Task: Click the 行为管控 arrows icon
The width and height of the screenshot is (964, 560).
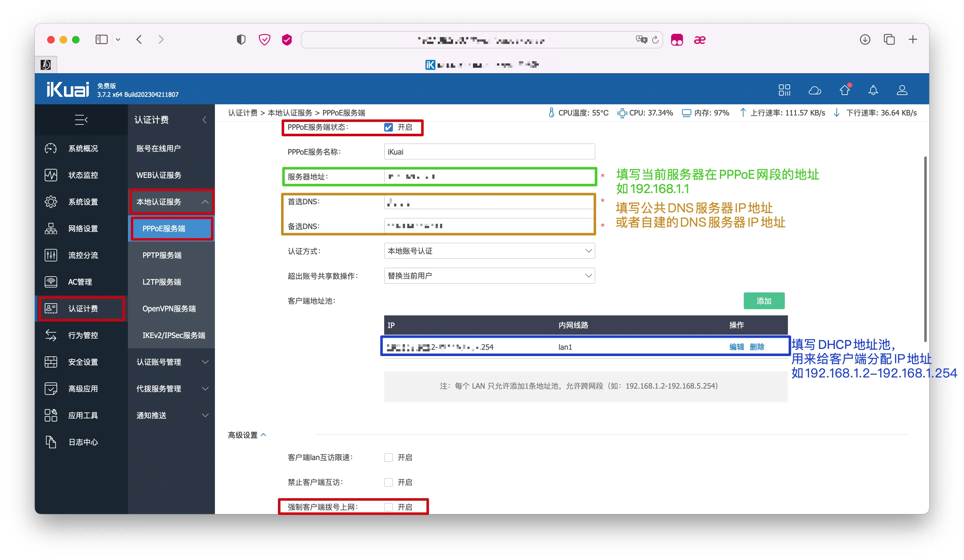Action: (x=51, y=335)
